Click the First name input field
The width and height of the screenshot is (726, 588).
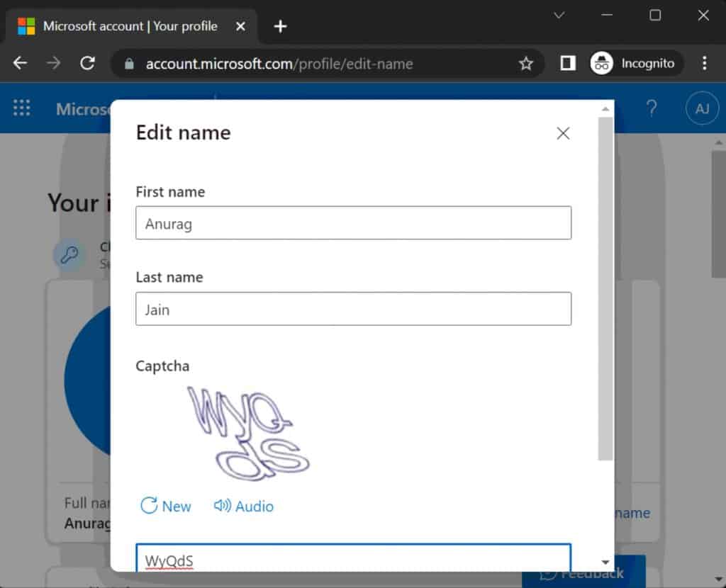click(353, 223)
